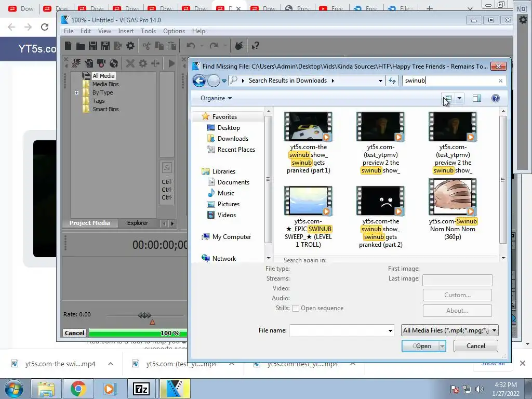Screen dimensions: 532x399
Task: Expand the By Type tree node
Action: [x=77, y=92]
